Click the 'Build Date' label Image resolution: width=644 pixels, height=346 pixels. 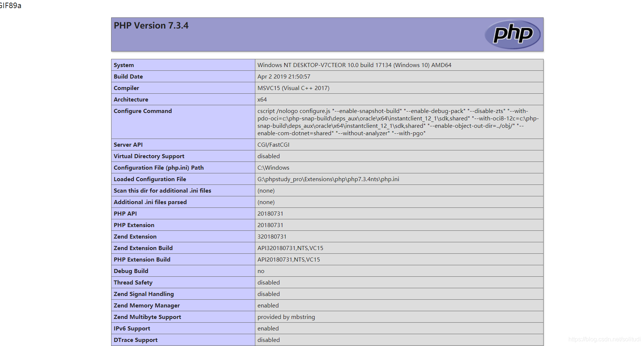[128, 77]
